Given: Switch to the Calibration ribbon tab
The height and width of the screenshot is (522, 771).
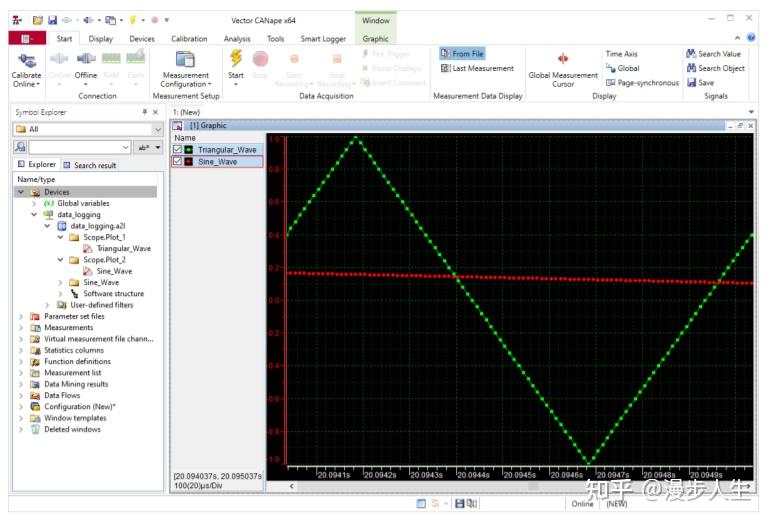Looking at the screenshot, I should [189, 39].
